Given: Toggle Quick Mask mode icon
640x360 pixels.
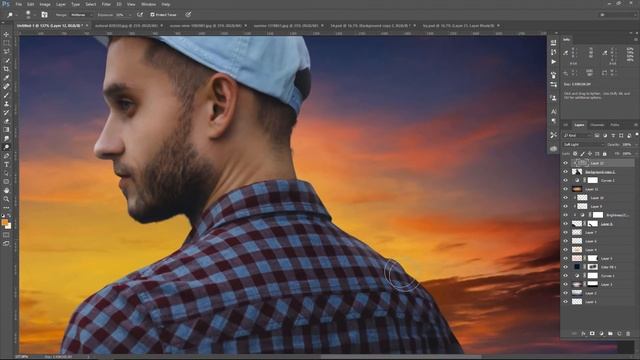Looking at the screenshot, I should click(x=6, y=235).
